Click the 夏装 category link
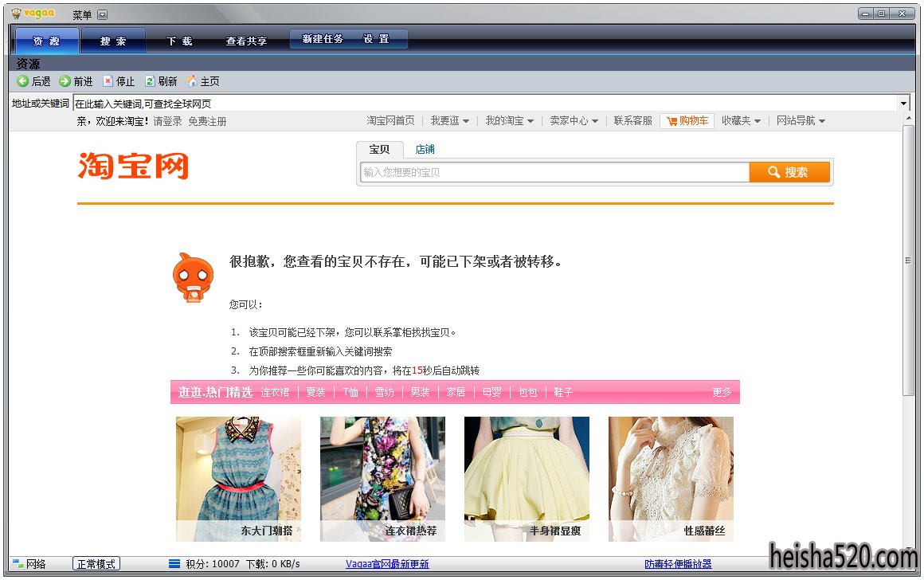 coord(316,393)
